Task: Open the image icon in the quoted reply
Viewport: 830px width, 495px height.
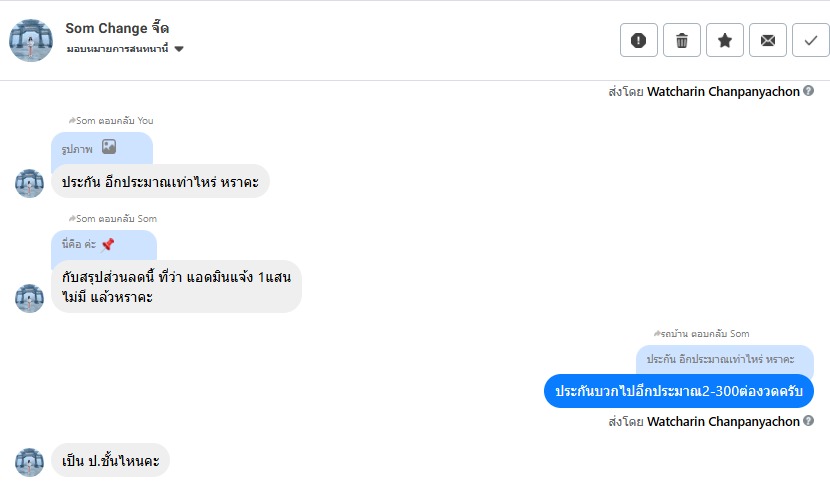Action: 109,147
